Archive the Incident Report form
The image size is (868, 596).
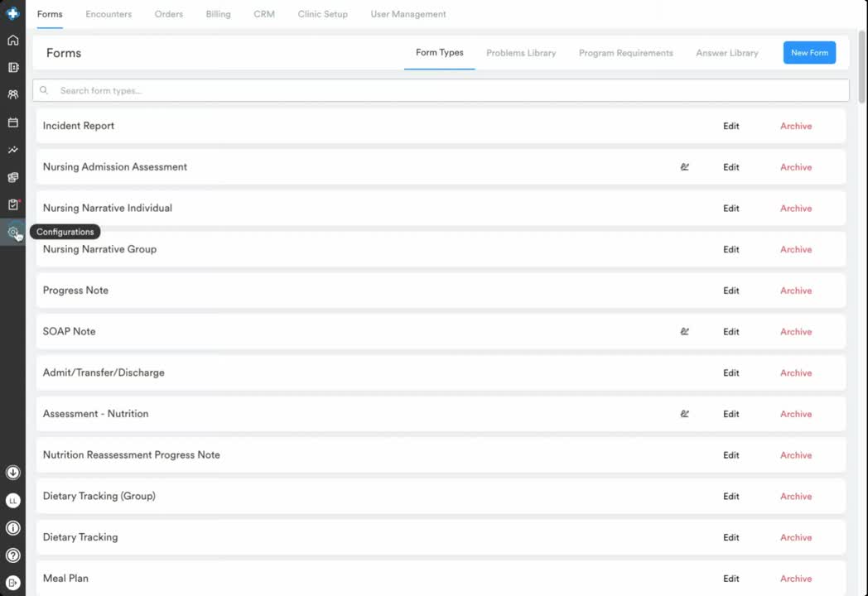tap(795, 126)
